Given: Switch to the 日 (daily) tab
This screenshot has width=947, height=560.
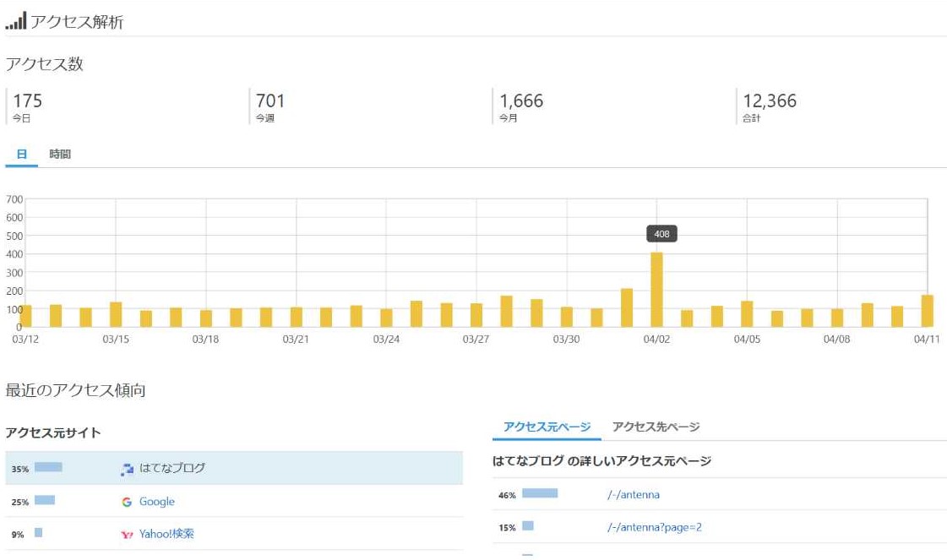Looking at the screenshot, I should pos(22,154).
